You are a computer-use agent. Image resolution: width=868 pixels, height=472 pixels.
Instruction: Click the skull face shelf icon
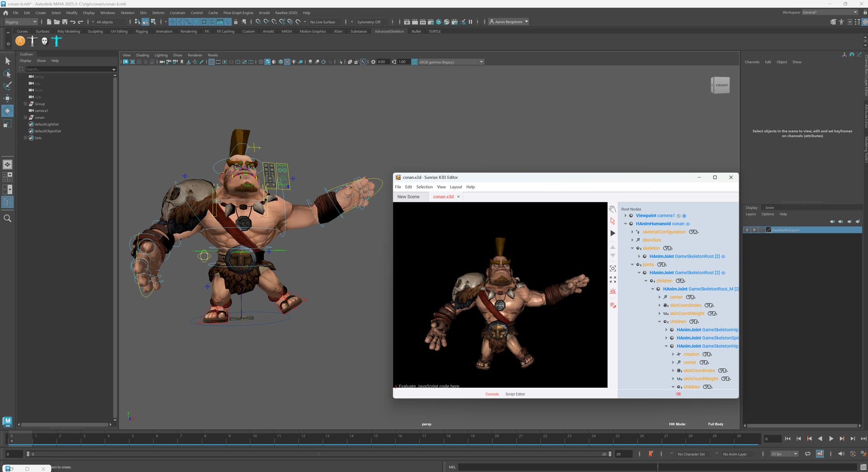tap(44, 41)
